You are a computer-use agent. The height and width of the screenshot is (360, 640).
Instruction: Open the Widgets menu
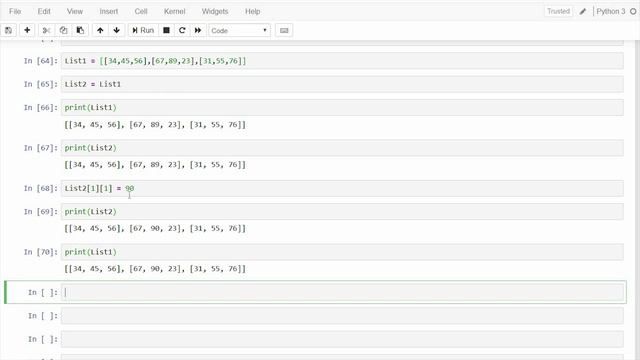click(215, 11)
